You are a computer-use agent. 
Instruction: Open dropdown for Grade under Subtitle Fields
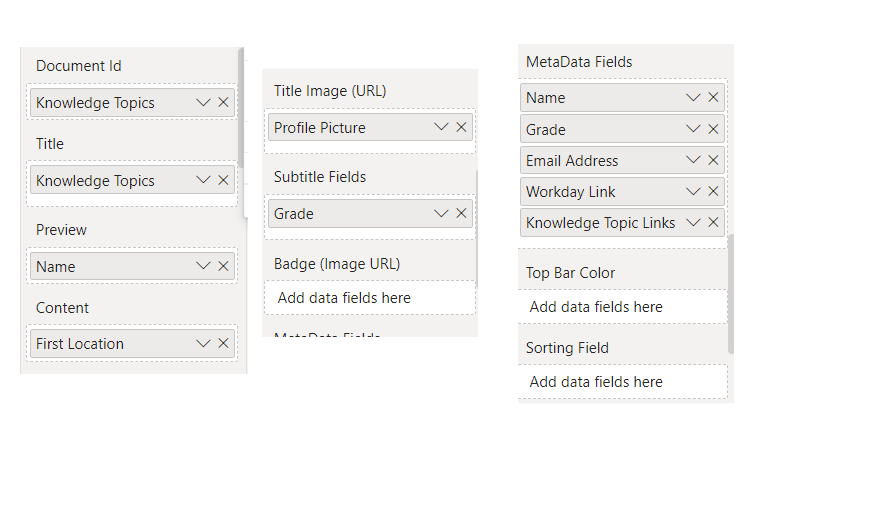[441, 214]
